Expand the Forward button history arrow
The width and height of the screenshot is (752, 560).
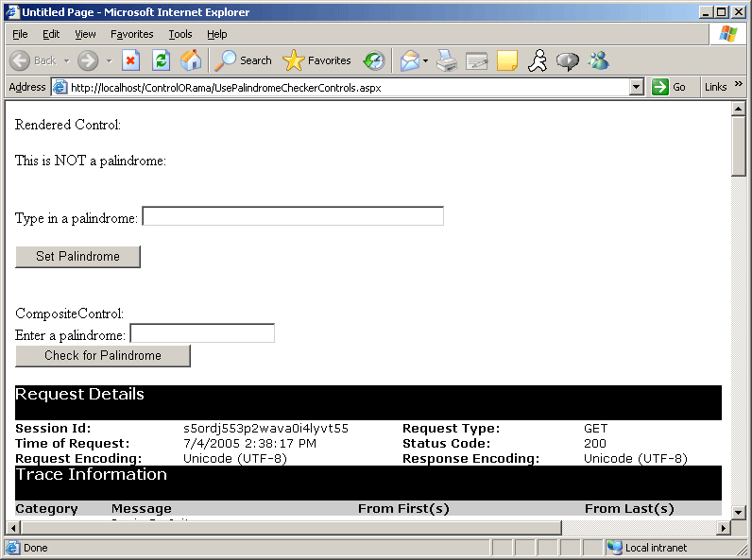(x=109, y=60)
